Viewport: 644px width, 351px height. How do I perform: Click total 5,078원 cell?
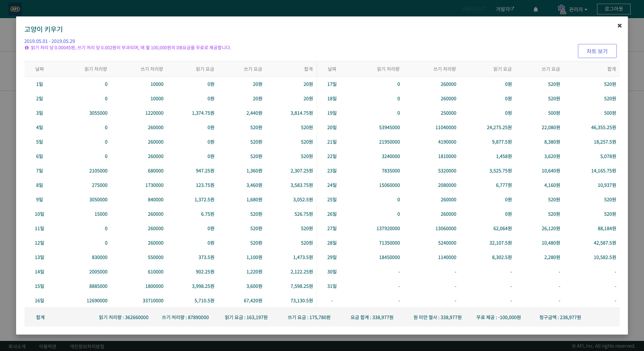[x=608, y=156]
